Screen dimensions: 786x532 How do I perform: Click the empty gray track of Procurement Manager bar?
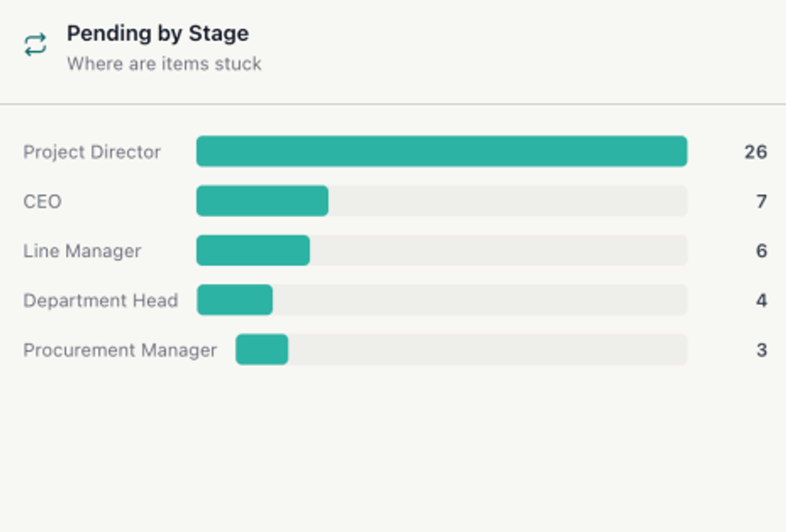pyautogui.click(x=488, y=350)
